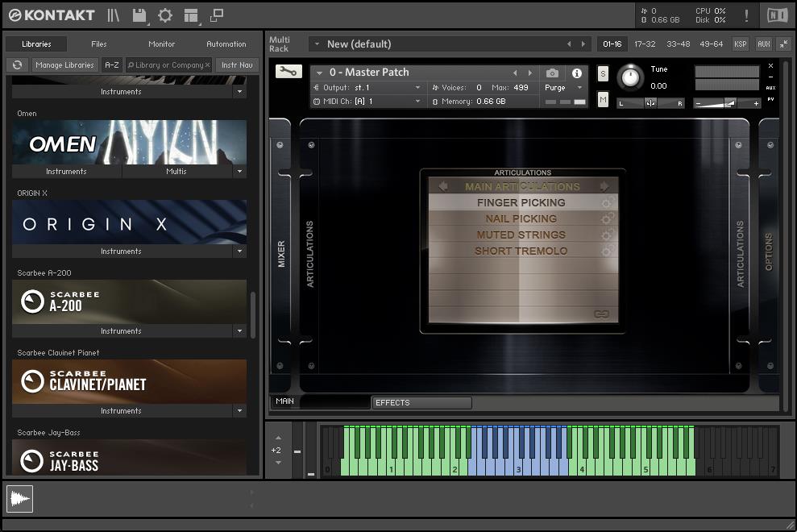The height and width of the screenshot is (532, 797).
Task: Open the EFFECTS tab
Action: 421,402
